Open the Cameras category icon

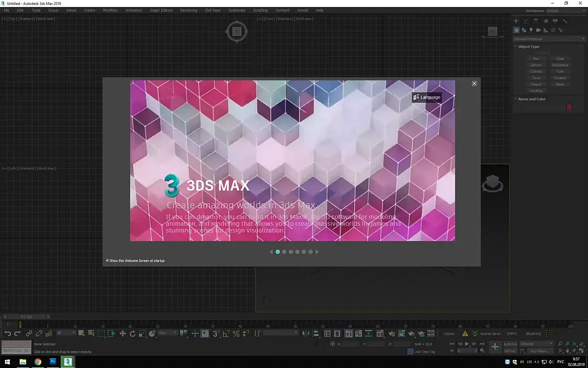click(x=538, y=30)
